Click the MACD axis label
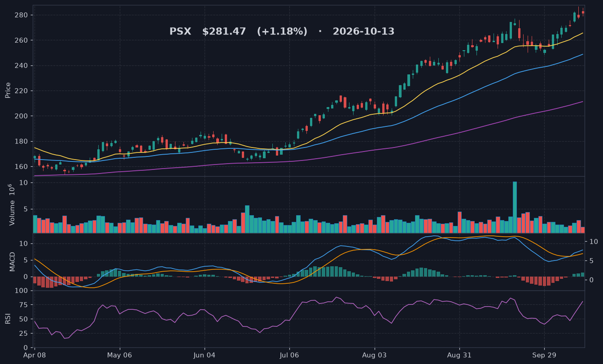Screen dimensions: 603x364 pos(13,262)
